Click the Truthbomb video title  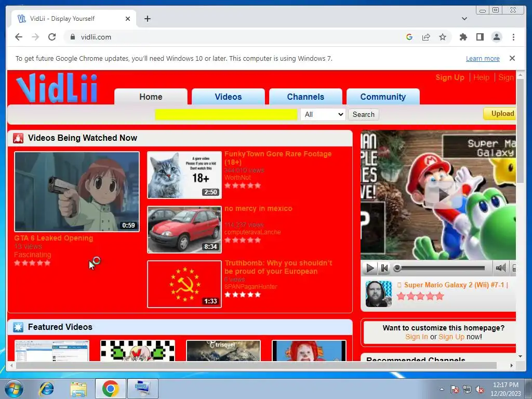278,268
